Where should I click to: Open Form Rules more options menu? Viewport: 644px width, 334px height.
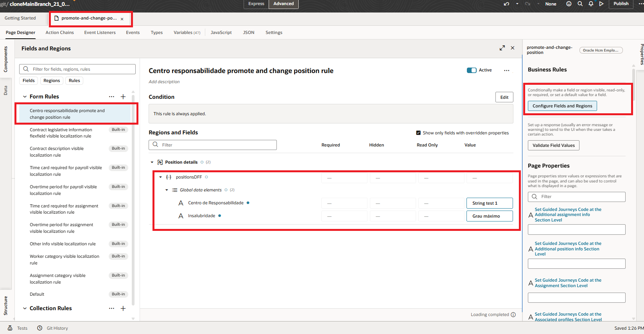[x=112, y=96]
